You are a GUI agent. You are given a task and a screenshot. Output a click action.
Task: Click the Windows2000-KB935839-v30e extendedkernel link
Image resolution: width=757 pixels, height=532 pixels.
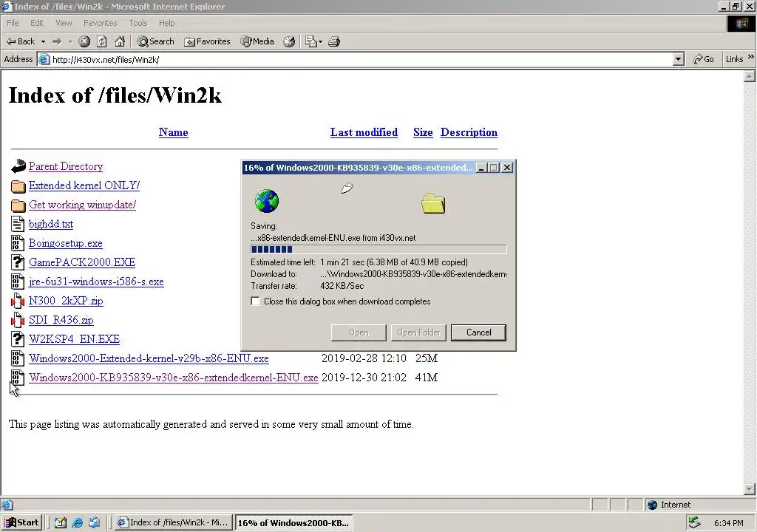click(x=173, y=378)
